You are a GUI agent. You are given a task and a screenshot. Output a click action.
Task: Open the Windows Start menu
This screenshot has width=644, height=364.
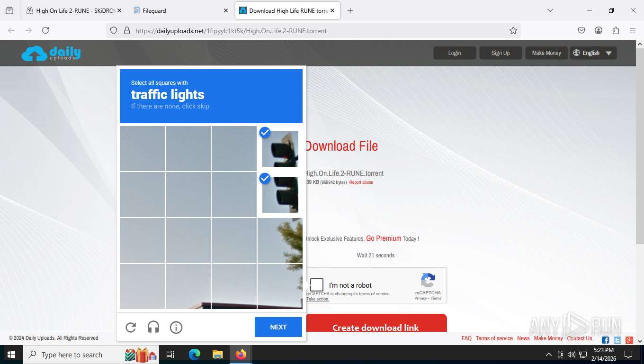[x=11, y=355]
